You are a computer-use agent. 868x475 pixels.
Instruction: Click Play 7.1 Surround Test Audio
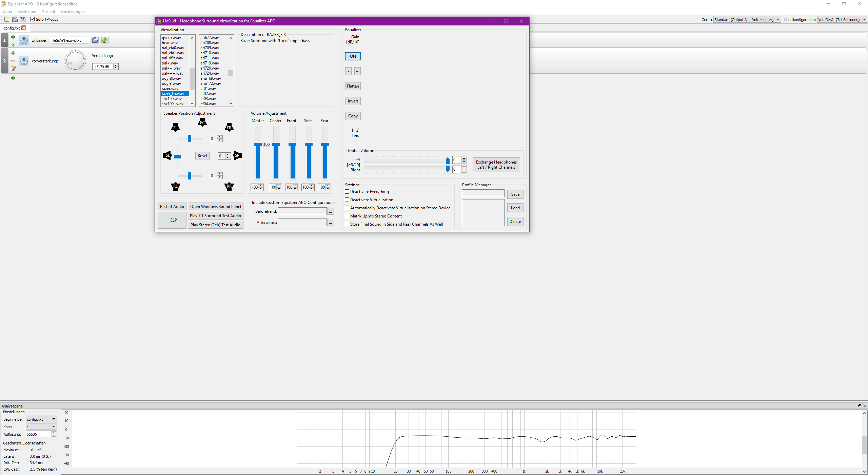tap(215, 216)
